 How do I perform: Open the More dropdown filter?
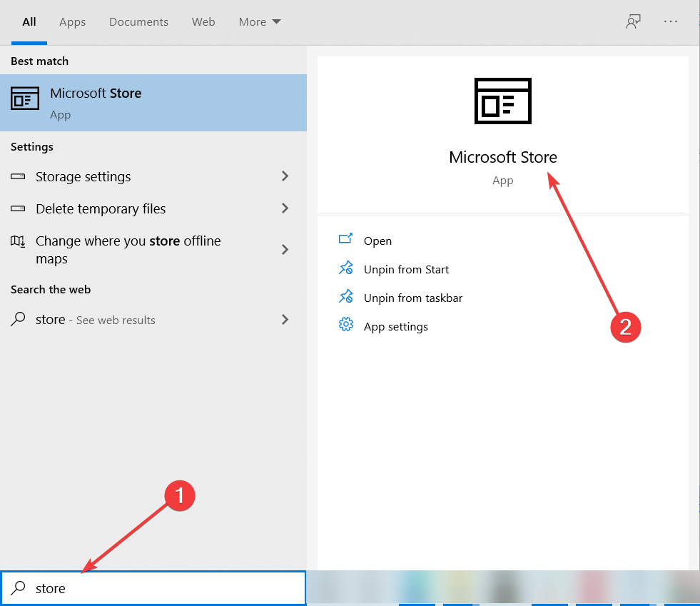260,22
